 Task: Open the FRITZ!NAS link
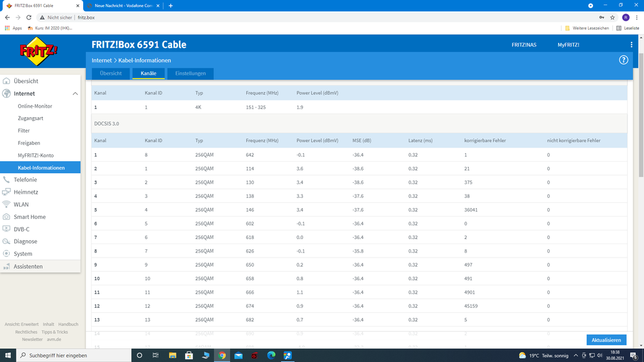pyautogui.click(x=523, y=45)
